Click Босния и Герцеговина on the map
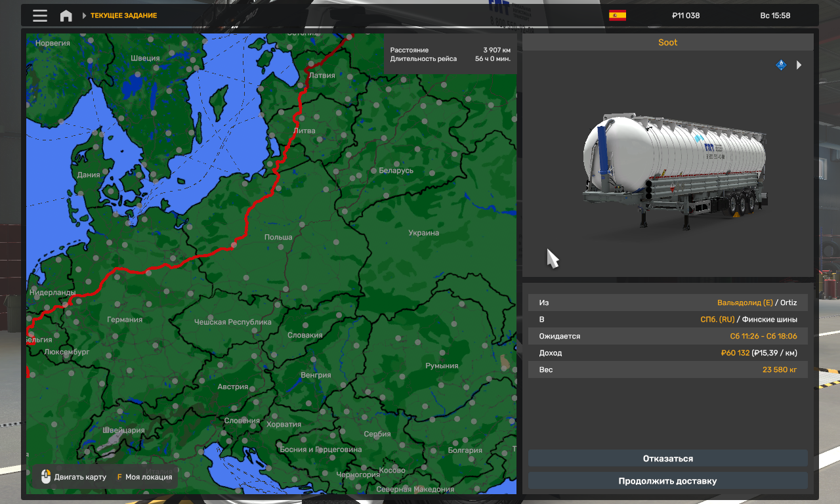The image size is (840, 504). point(321,450)
